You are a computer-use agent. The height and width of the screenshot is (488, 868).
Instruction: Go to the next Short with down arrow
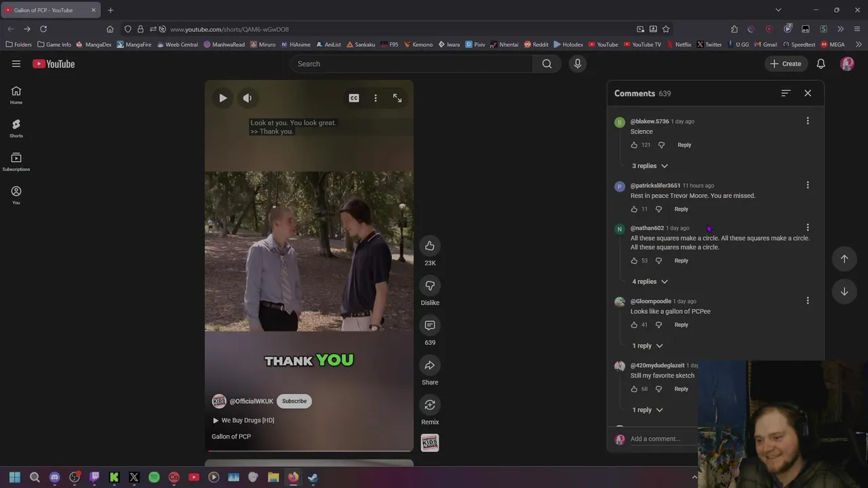pos(844,292)
